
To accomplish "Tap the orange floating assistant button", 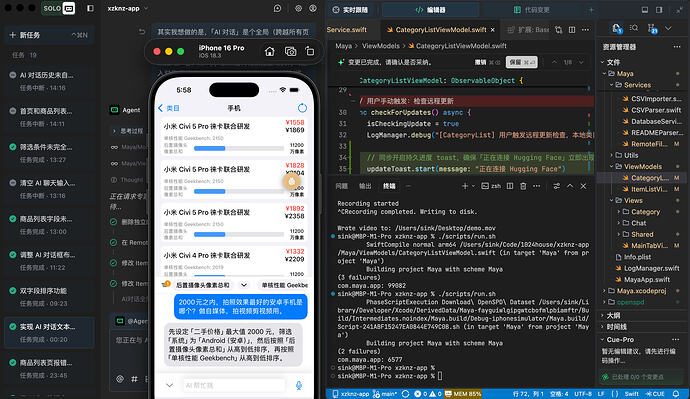I will tap(291, 181).
